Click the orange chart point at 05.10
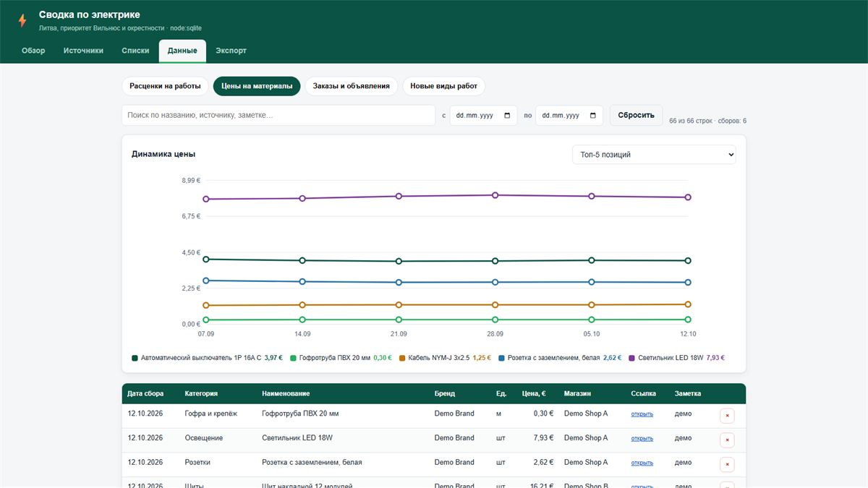The height and width of the screenshot is (488, 868). point(592,305)
